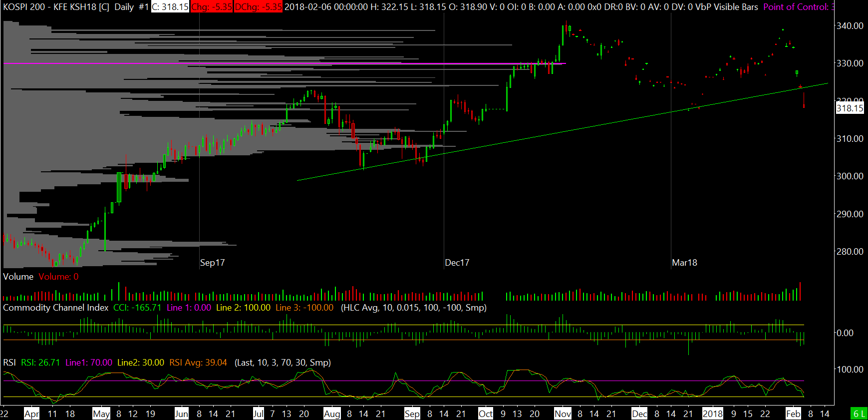868x420 pixels.
Task: Click the green 6 L indicator box
Action: (x=859, y=414)
